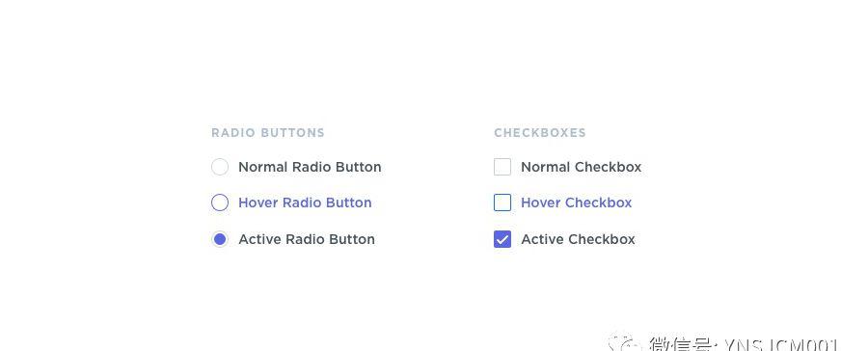This screenshot has width=868, height=351.
Task: Click the "Active Checkbox" label text
Action: (x=578, y=239)
